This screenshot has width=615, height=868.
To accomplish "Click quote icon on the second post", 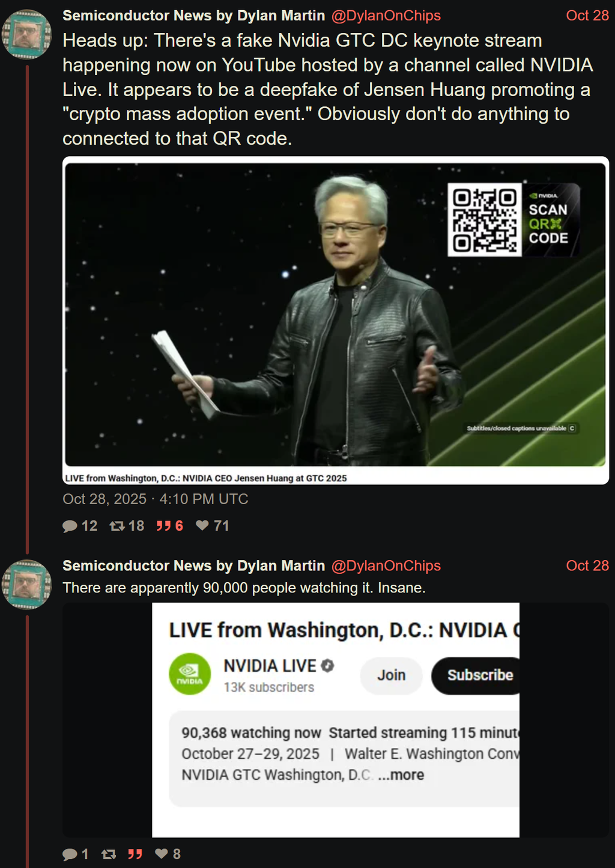I will pyautogui.click(x=135, y=854).
